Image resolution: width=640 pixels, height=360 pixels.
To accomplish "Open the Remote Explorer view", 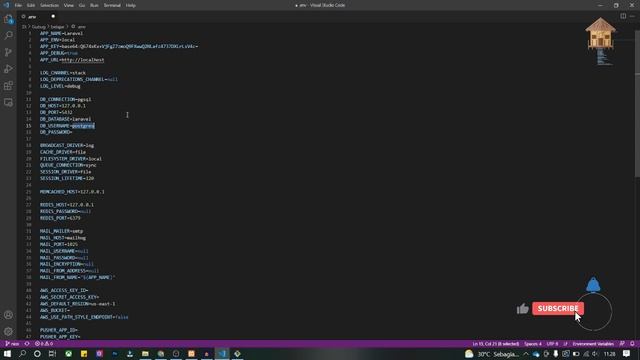I will point(8,102).
